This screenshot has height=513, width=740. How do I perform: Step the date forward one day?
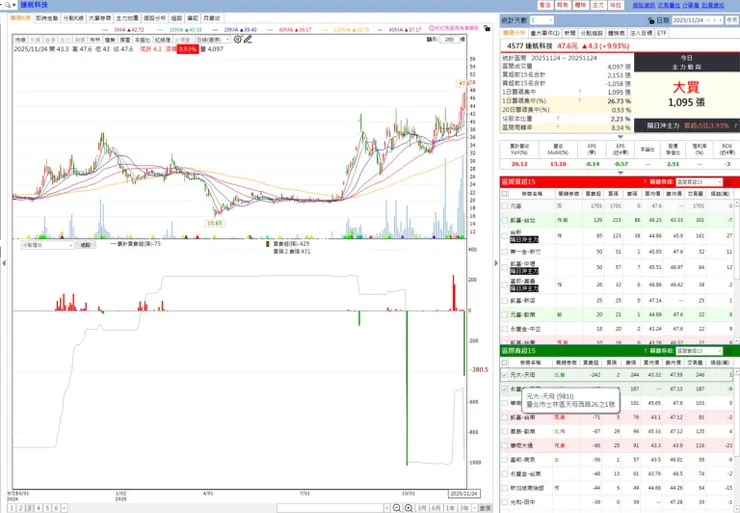[721, 20]
